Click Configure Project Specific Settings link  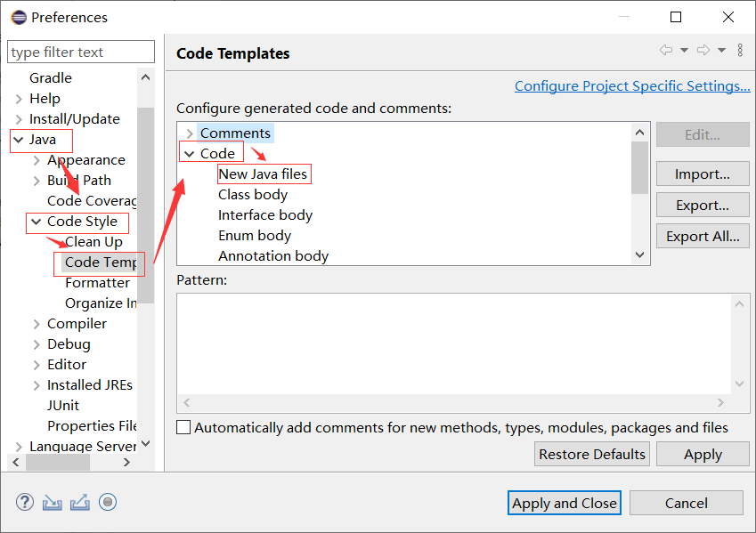coord(632,85)
